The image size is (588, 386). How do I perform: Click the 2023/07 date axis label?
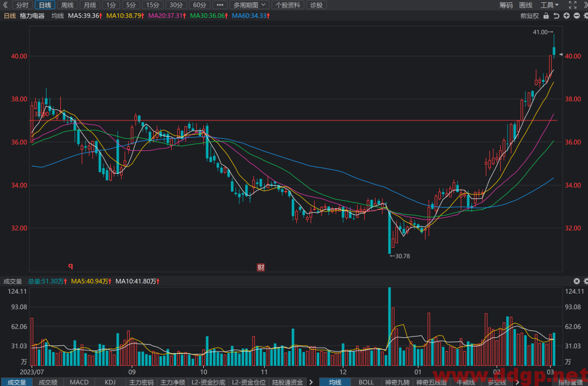[x=32, y=372]
